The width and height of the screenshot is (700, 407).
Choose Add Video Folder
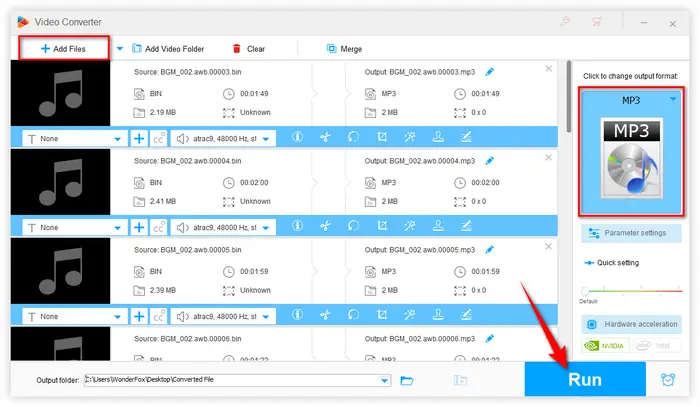point(168,49)
